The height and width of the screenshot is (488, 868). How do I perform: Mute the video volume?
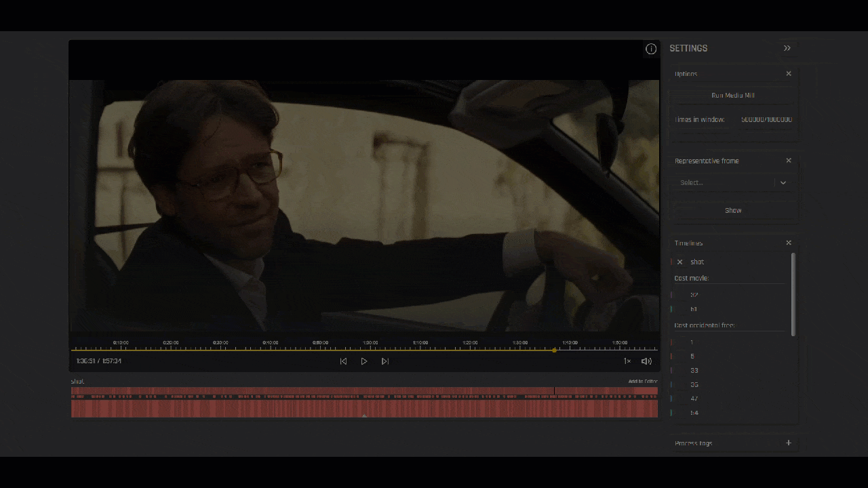(x=646, y=361)
